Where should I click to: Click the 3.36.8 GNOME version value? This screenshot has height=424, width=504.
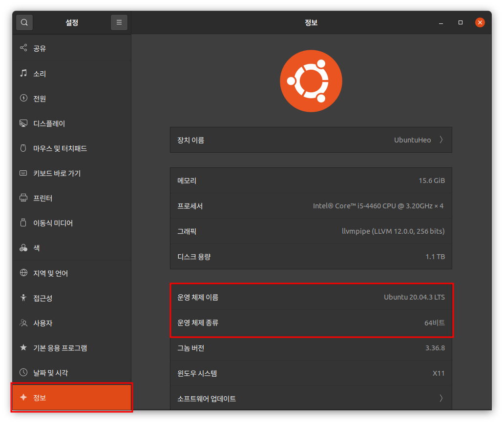coord(435,348)
